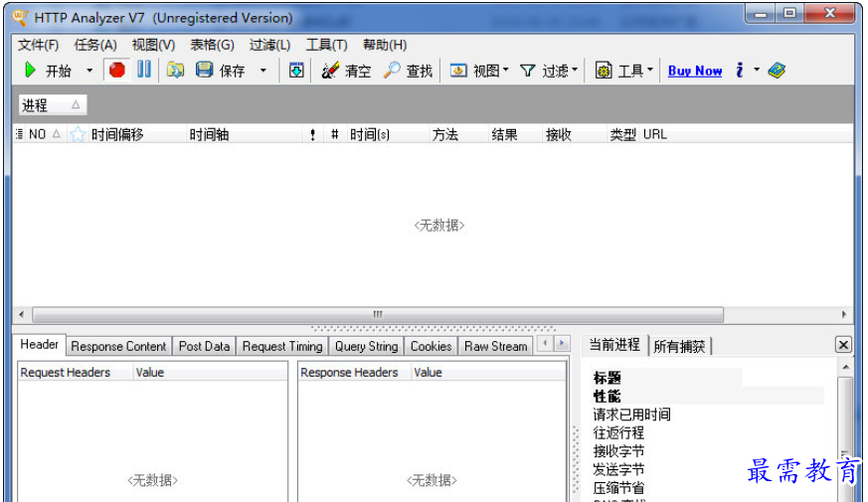Pause capture with the blue pause icon

point(144,70)
